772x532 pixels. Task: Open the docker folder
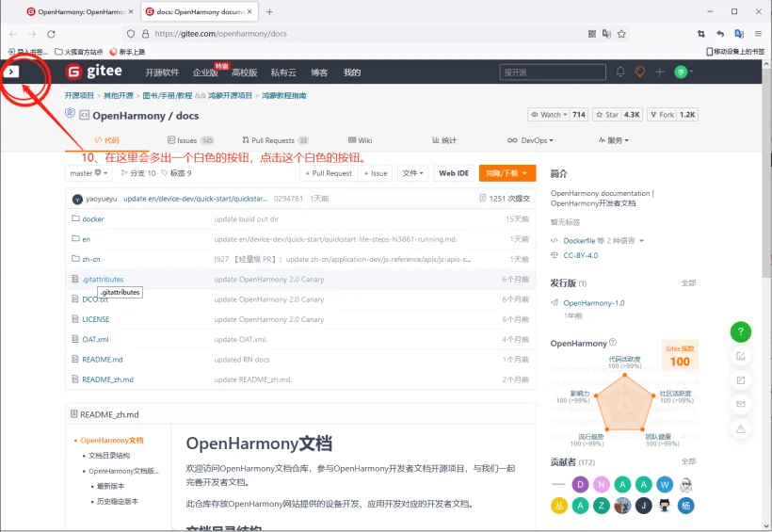93,219
